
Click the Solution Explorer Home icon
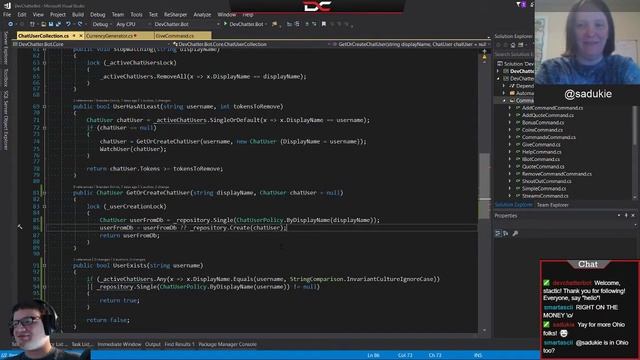pyautogui.click(x=513, y=45)
